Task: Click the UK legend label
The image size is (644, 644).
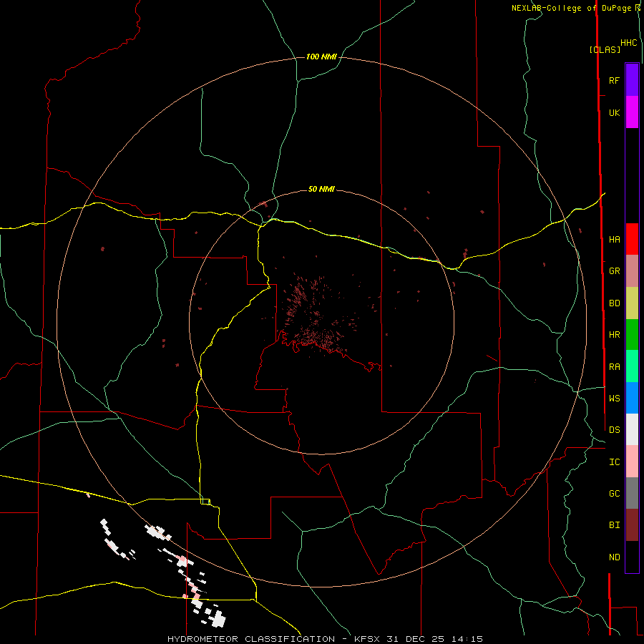Action: point(615,113)
